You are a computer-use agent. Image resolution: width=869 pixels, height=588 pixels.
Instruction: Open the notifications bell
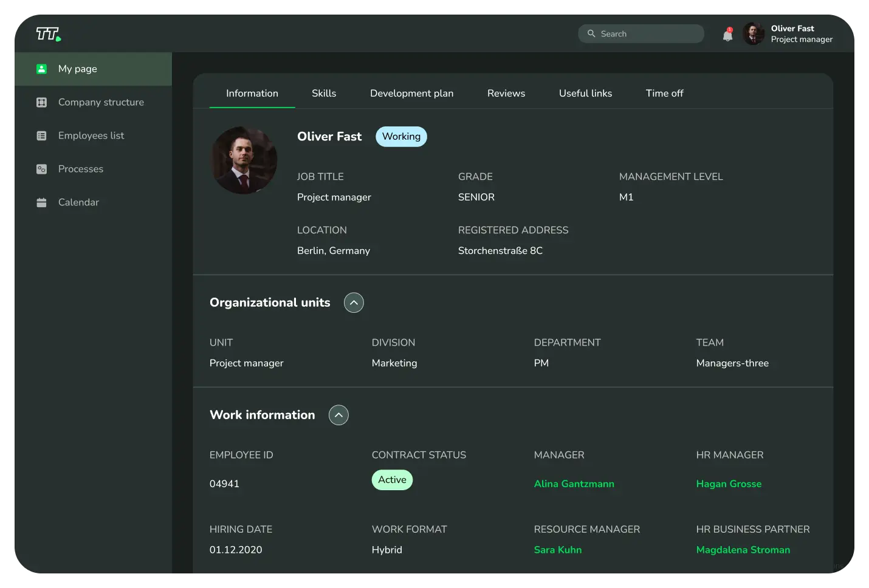coord(727,35)
